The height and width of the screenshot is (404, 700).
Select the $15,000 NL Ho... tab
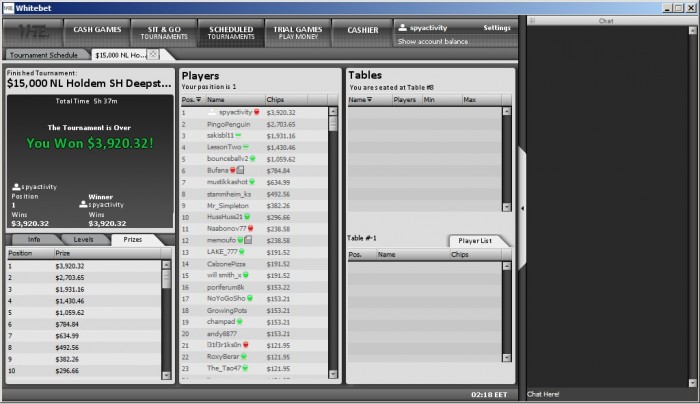point(120,55)
